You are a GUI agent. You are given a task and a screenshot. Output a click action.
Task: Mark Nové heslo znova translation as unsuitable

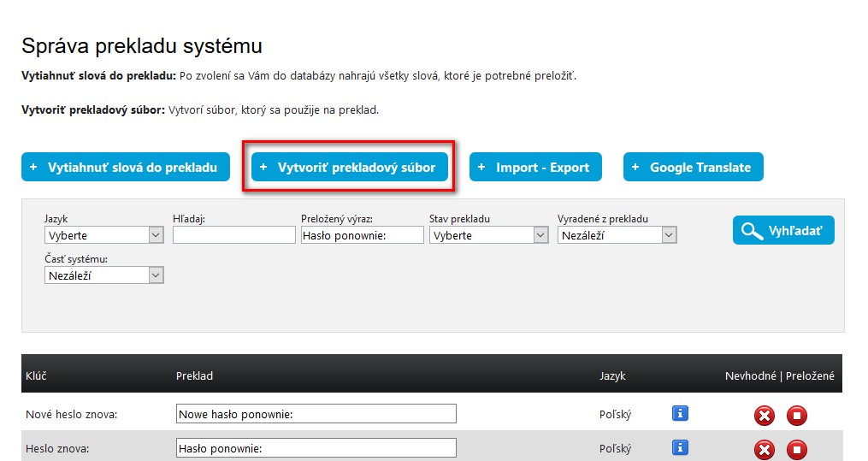point(764,416)
